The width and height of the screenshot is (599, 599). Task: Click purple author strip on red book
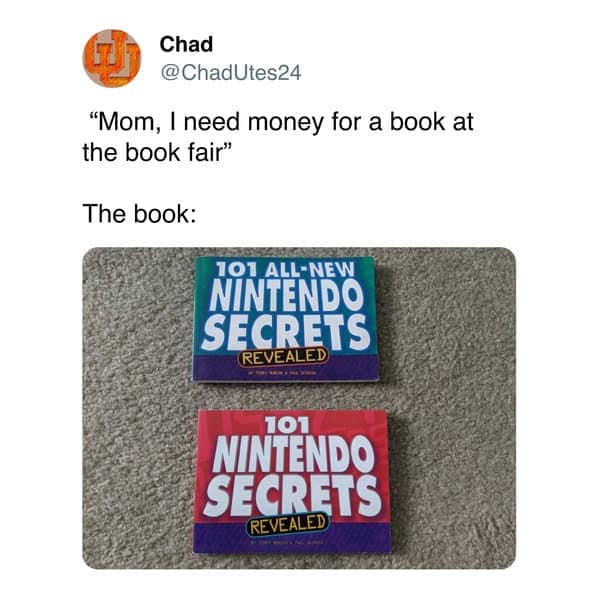293,539
